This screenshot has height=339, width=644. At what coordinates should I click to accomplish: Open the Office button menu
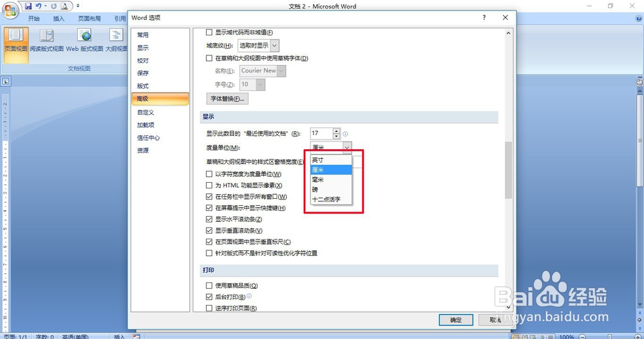[10, 10]
